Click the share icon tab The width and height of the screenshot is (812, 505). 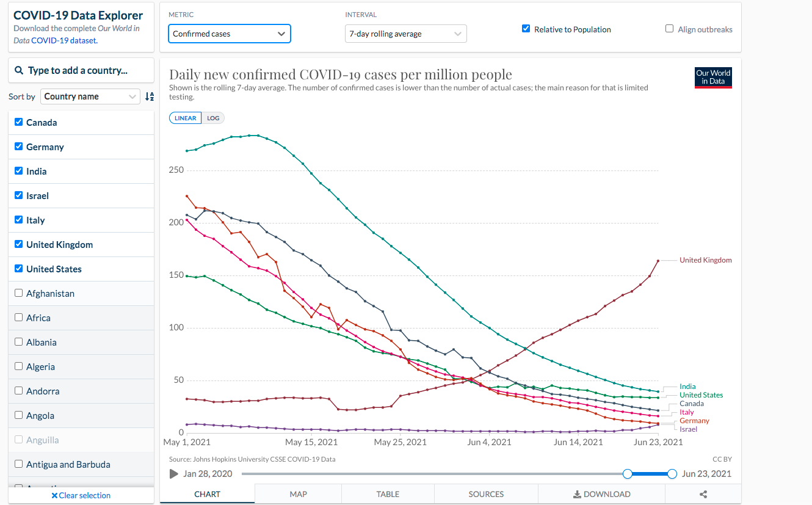(x=703, y=494)
